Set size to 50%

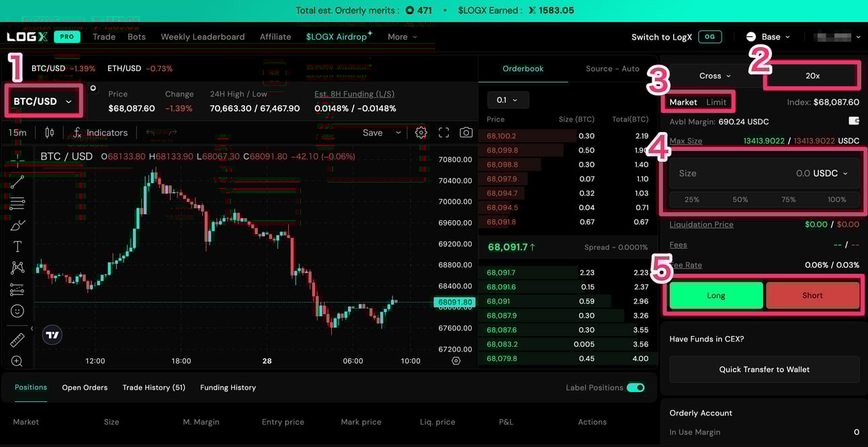[x=740, y=199]
